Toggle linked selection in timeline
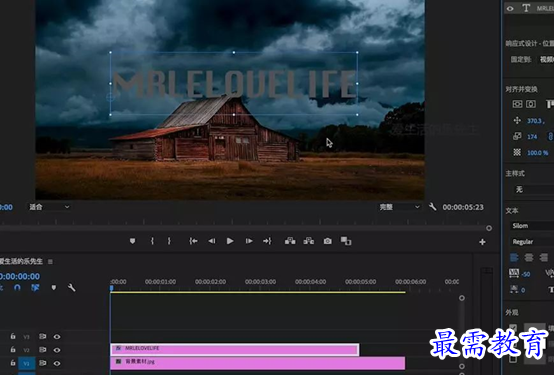This screenshot has height=375, width=554. pyautogui.click(x=35, y=288)
